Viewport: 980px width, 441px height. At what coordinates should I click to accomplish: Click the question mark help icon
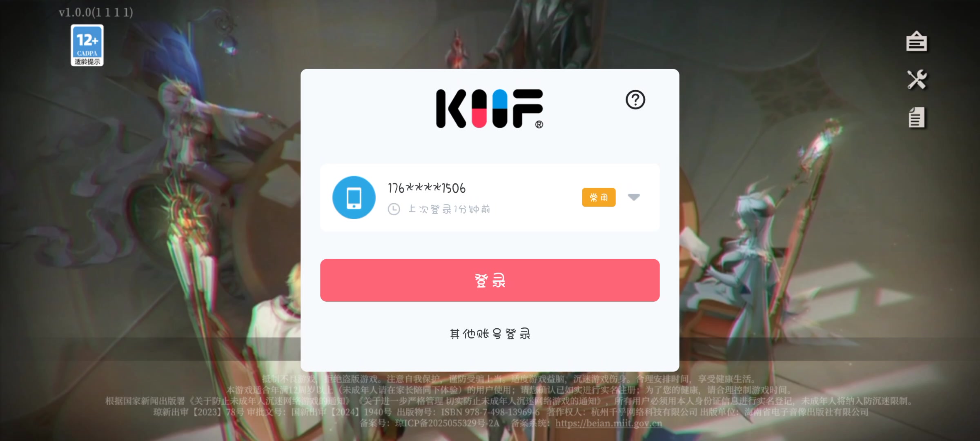point(635,100)
